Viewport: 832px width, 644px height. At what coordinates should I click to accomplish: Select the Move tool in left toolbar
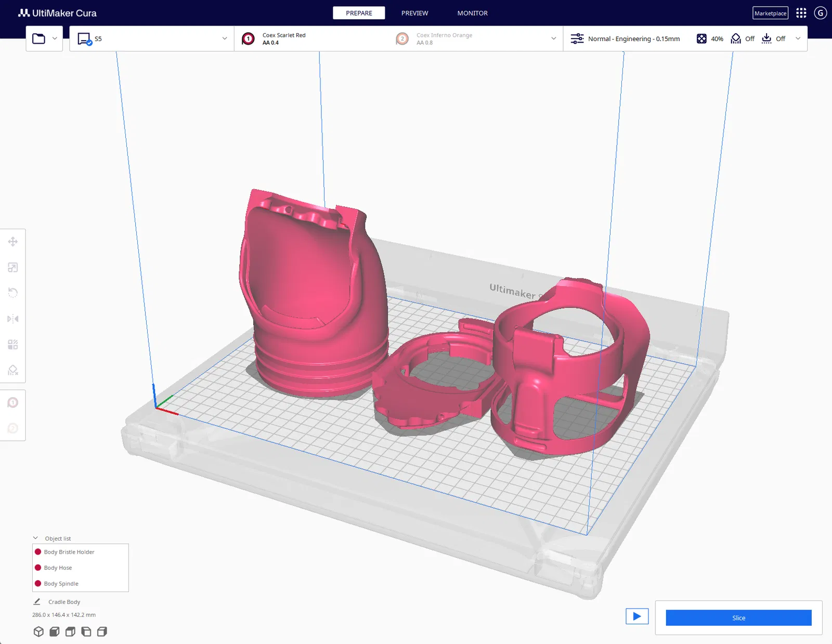pyautogui.click(x=13, y=242)
